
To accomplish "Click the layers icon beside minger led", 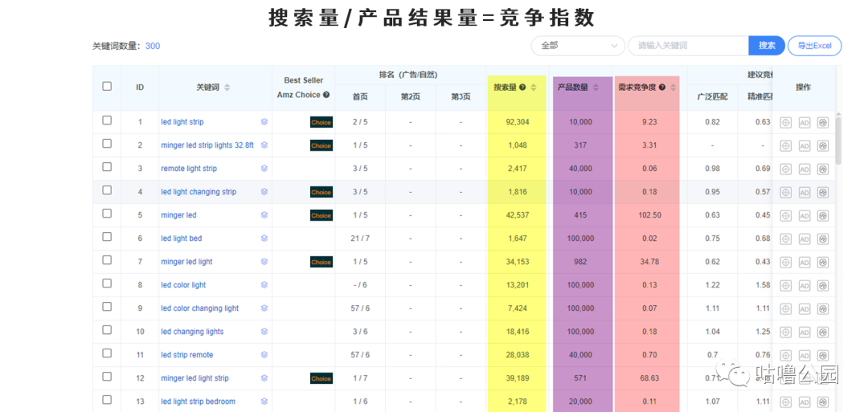I will (x=264, y=215).
